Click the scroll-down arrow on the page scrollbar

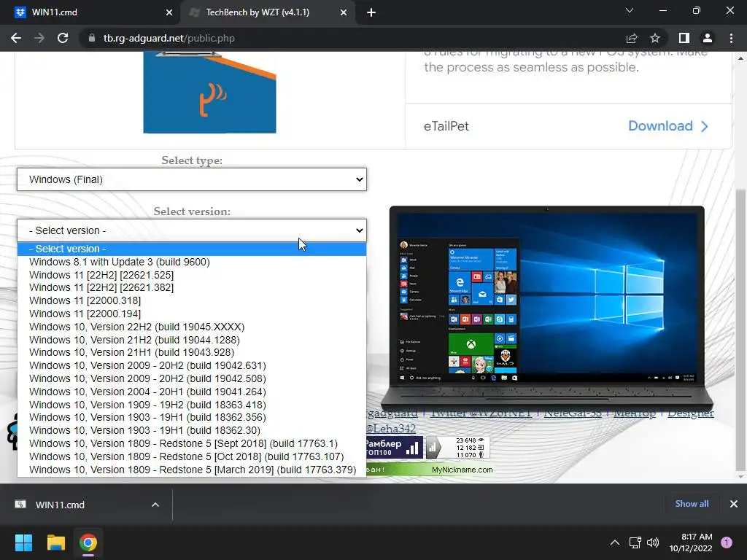tap(740, 477)
